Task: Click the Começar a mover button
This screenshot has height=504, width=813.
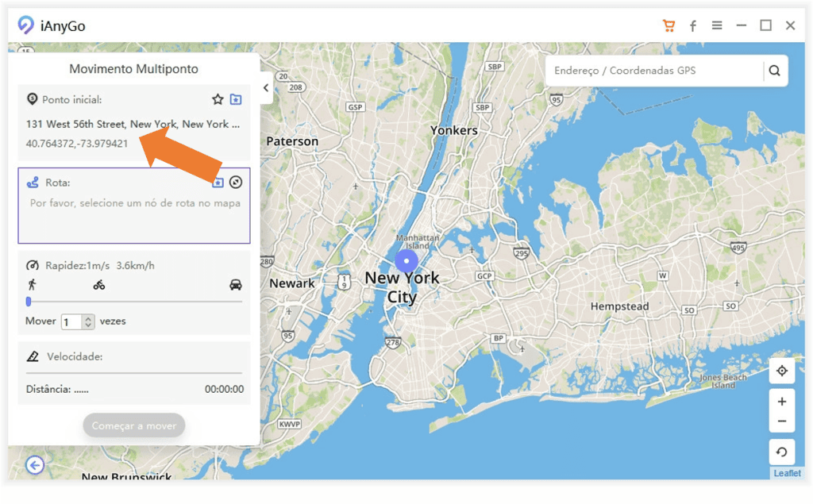Action: pyautogui.click(x=133, y=425)
